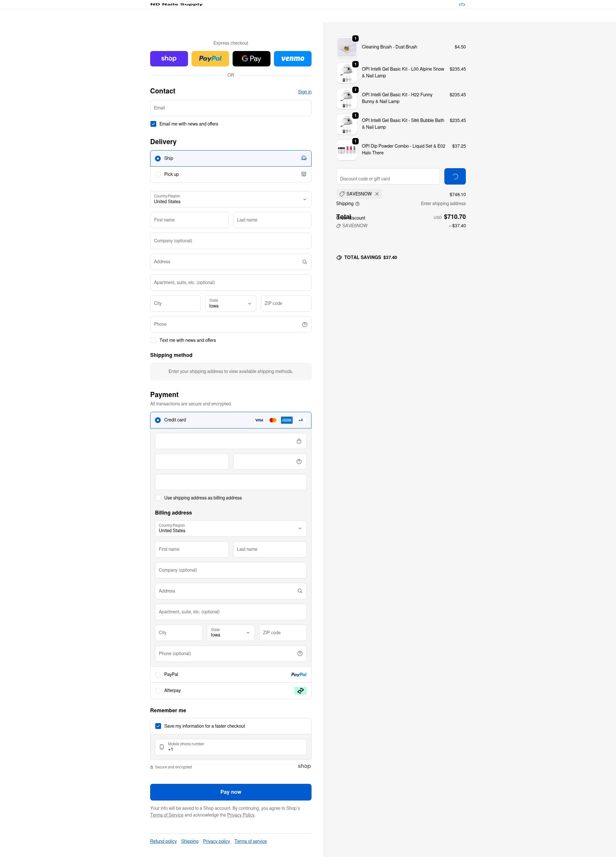Pay using the Shop Pay express button
Image resolution: width=616 pixels, height=857 pixels.
point(169,58)
